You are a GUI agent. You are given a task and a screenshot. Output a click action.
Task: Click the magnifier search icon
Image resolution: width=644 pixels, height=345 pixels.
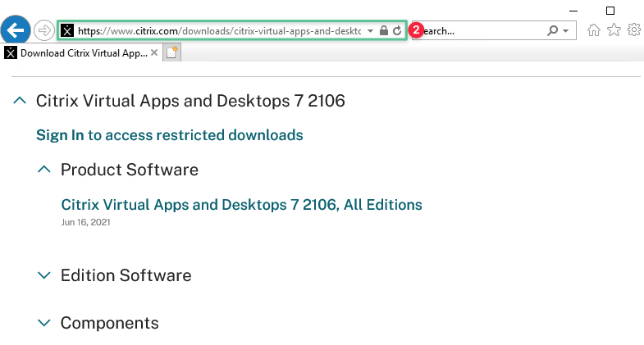click(553, 30)
